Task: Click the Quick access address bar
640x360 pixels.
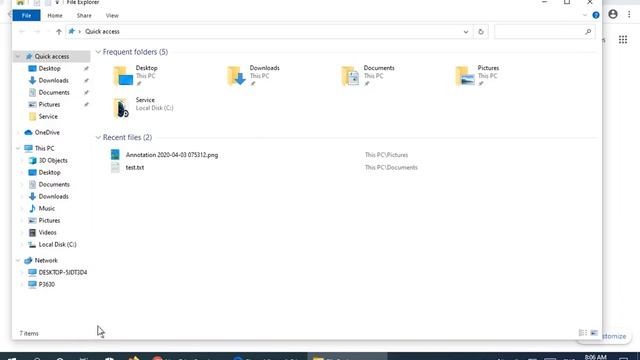Action: point(269,31)
